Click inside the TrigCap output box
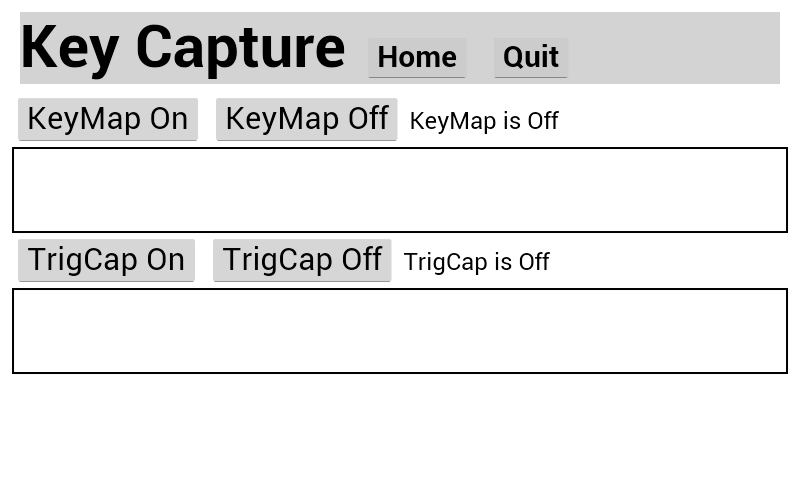The image size is (800, 480). click(x=400, y=331)
